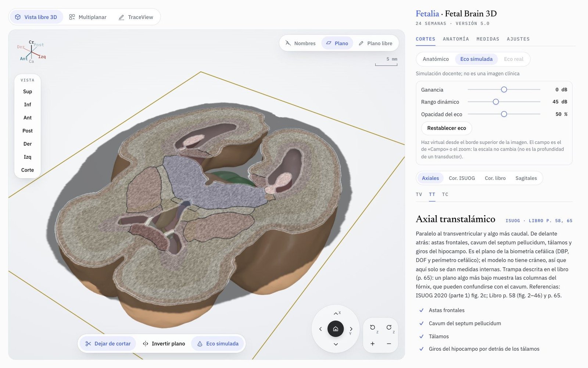
Task: Set view to Post
Action: coord(28,131)
